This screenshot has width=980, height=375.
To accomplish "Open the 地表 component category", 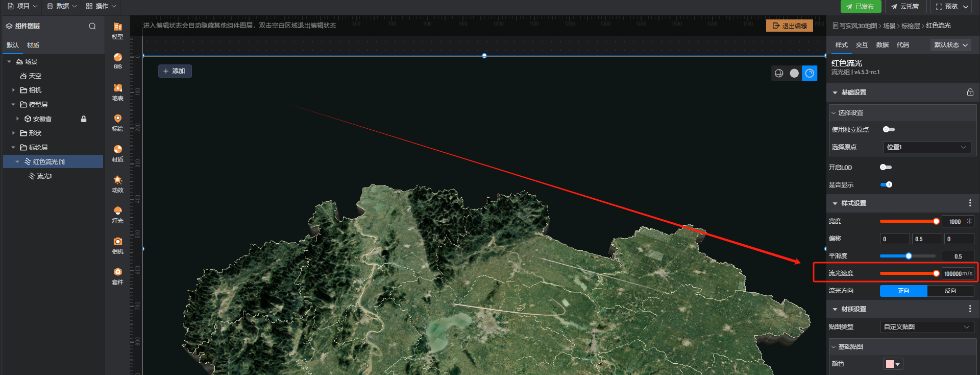I will [x=117, y=92].
